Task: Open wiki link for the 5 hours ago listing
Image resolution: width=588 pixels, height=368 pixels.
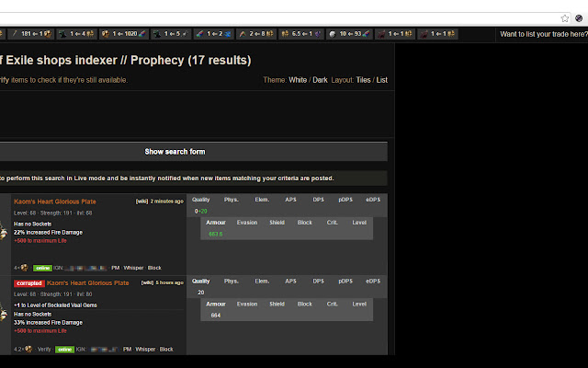Action: coord(147,282)
